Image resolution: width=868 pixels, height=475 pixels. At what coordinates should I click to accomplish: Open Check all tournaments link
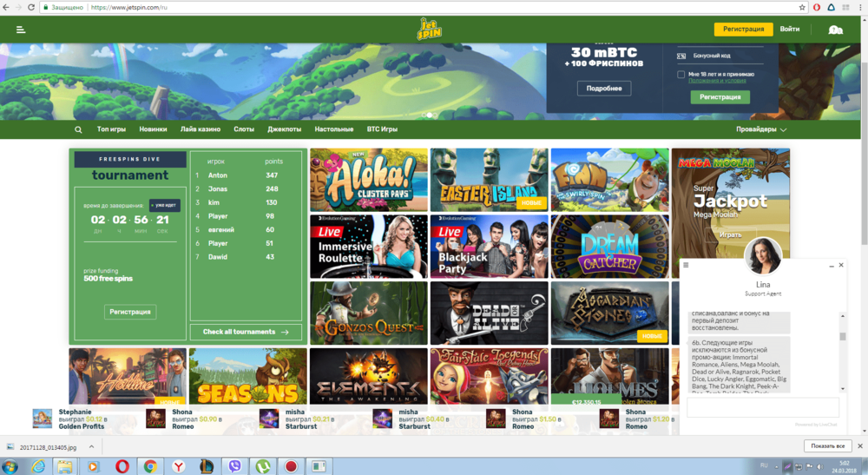pos(246,332)
